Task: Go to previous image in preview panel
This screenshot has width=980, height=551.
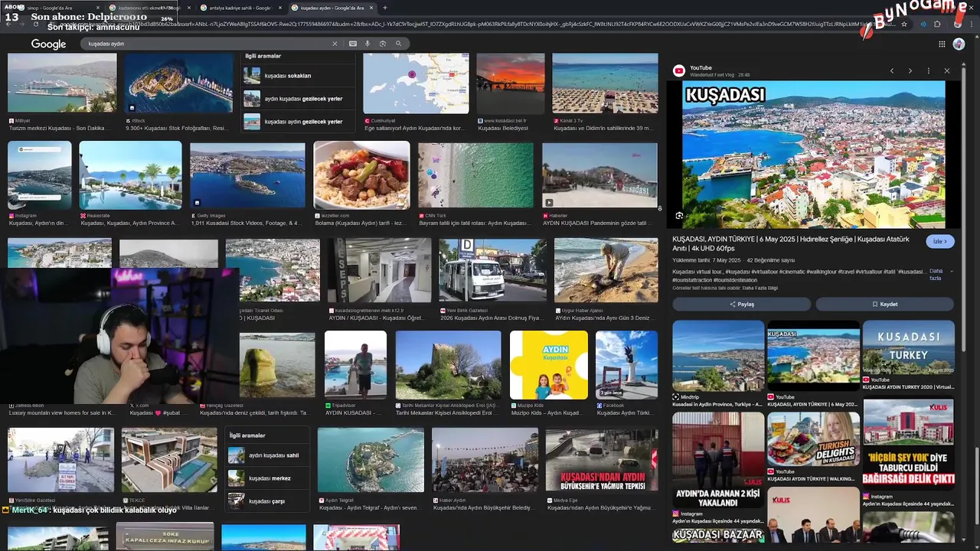Action: pos(892,70)
